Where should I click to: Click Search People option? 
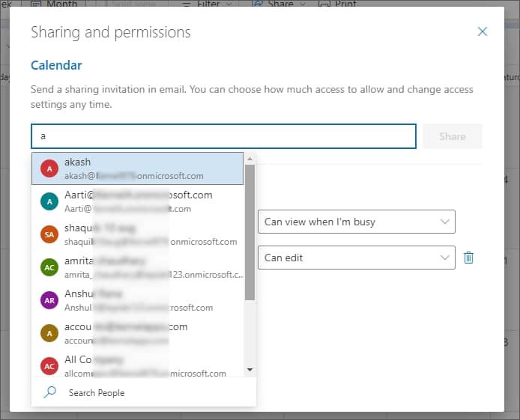[x=144, y=392]
